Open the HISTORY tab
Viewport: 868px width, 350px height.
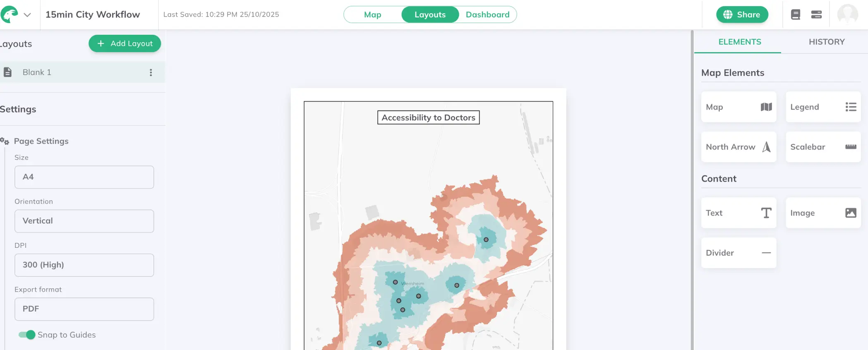tap(827, 42)
